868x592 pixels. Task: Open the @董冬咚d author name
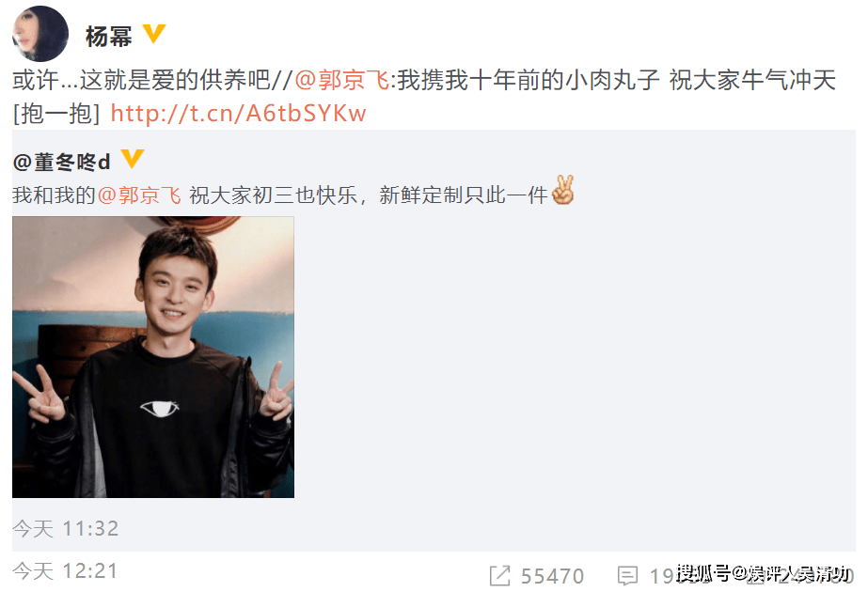(61, 163)
